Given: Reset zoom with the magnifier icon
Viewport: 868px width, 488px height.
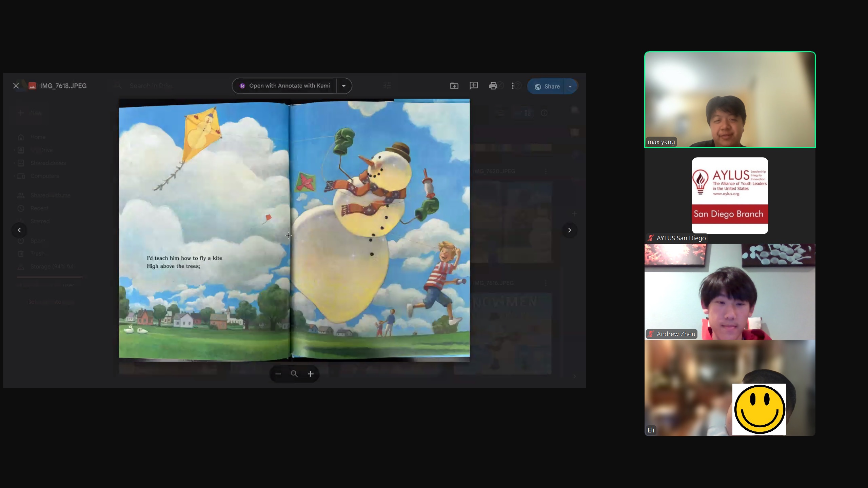Looking at the screenshot, I should [x=294, y=374].
